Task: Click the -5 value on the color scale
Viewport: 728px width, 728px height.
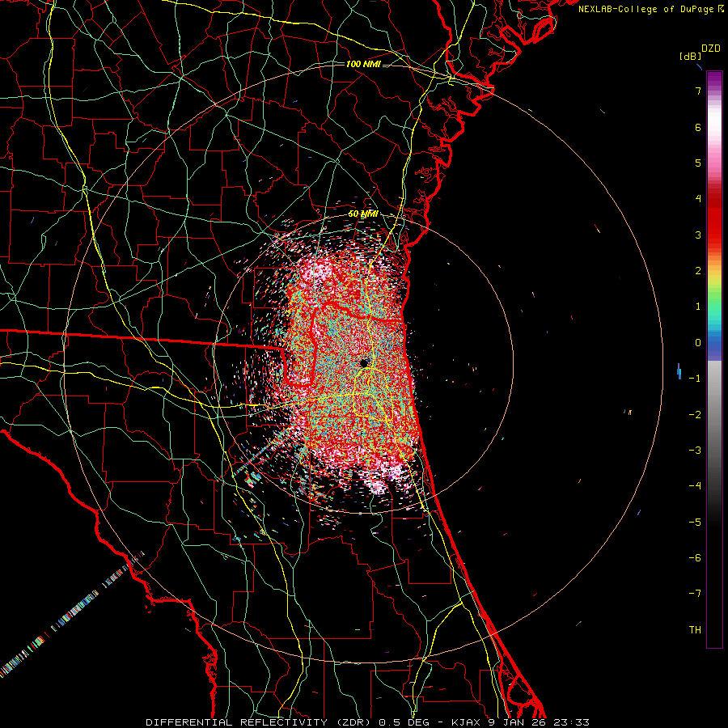Action: 695,523
